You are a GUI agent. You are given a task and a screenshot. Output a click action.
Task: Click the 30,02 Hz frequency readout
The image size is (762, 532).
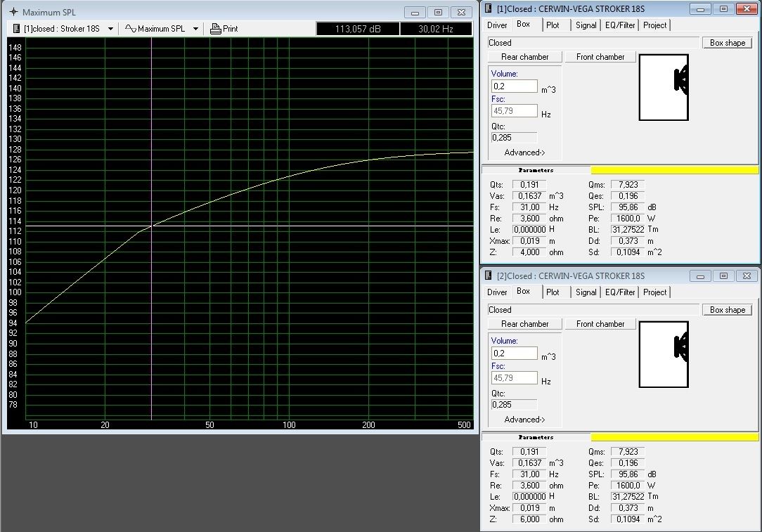pyautogui.click(x=436, y=29)
